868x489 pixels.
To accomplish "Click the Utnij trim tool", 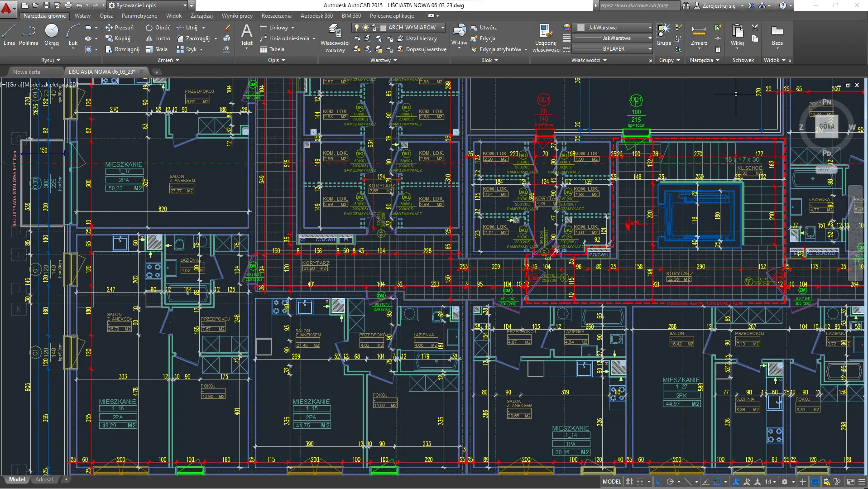I will tap(187, 28).
